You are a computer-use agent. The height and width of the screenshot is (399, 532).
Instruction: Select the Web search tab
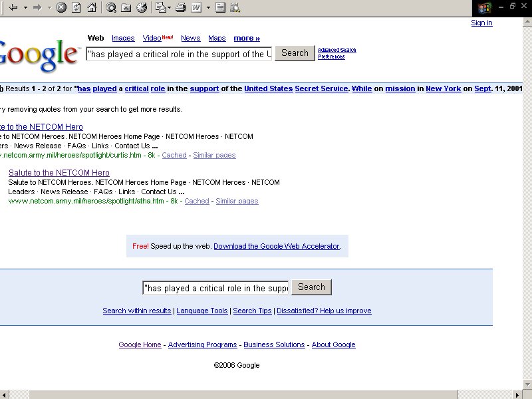pyautogui.click(x=96, y=38)
